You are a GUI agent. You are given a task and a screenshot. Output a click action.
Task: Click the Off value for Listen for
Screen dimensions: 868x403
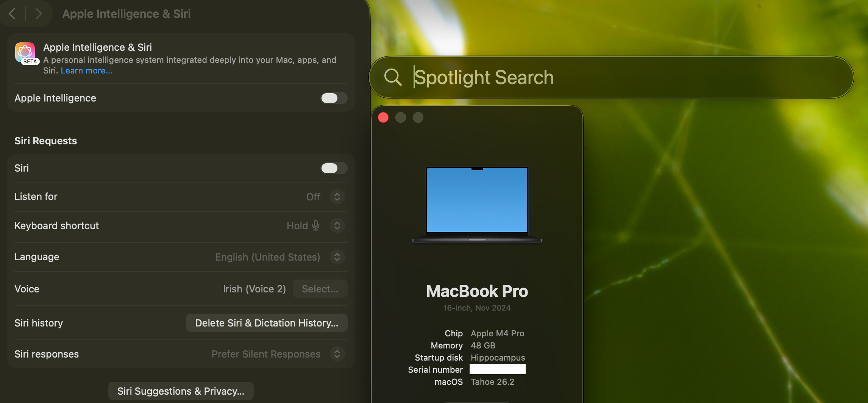[314, 197]
